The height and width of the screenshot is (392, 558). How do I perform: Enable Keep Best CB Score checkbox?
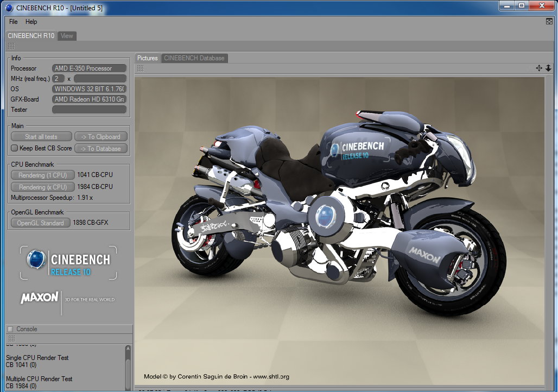(14, 148)
